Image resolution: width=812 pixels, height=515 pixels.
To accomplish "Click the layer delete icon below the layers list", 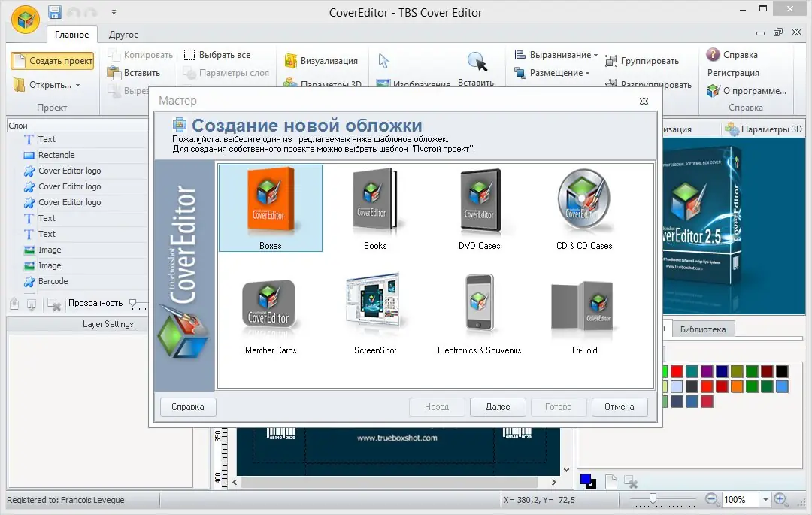I will pos(53,304).
